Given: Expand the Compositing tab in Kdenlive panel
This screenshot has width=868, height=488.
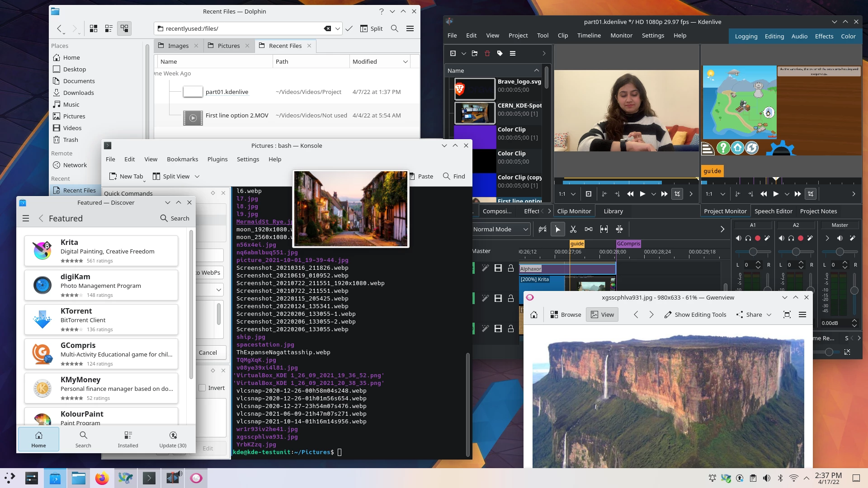Looking at the screenshot, I should 496,211.
